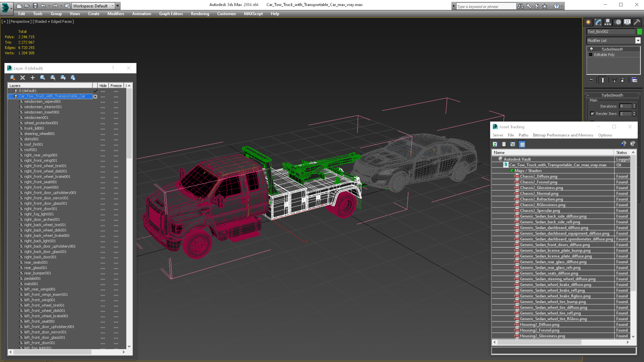Delete highlighted layer icon in Layer dialog
The image size is (644, 362).
tap(23, 78)
